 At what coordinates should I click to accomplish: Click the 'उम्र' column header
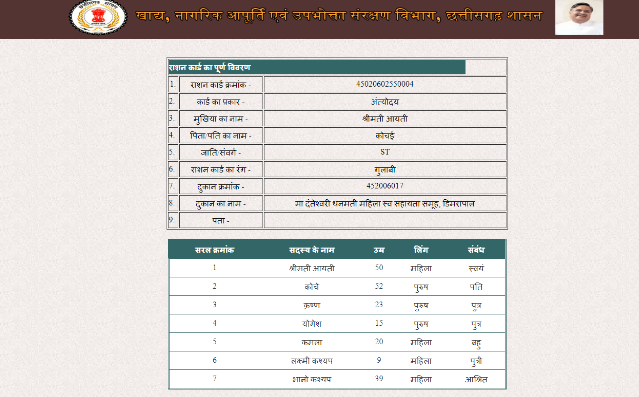379,250
